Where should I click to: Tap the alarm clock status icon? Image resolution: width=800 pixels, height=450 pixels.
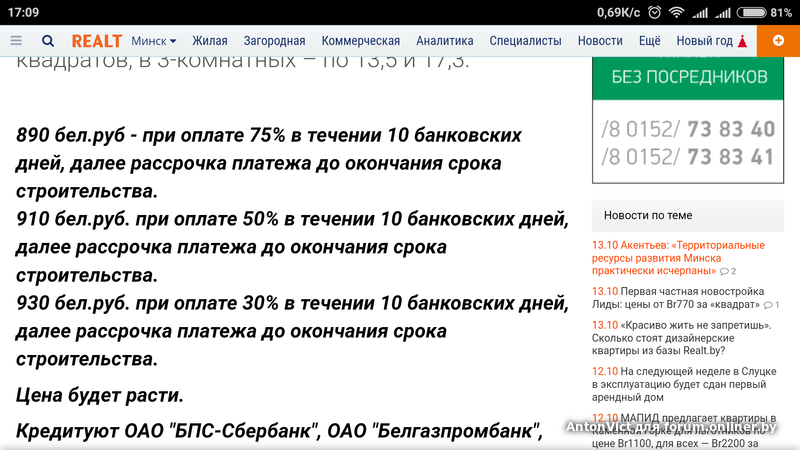655,12
